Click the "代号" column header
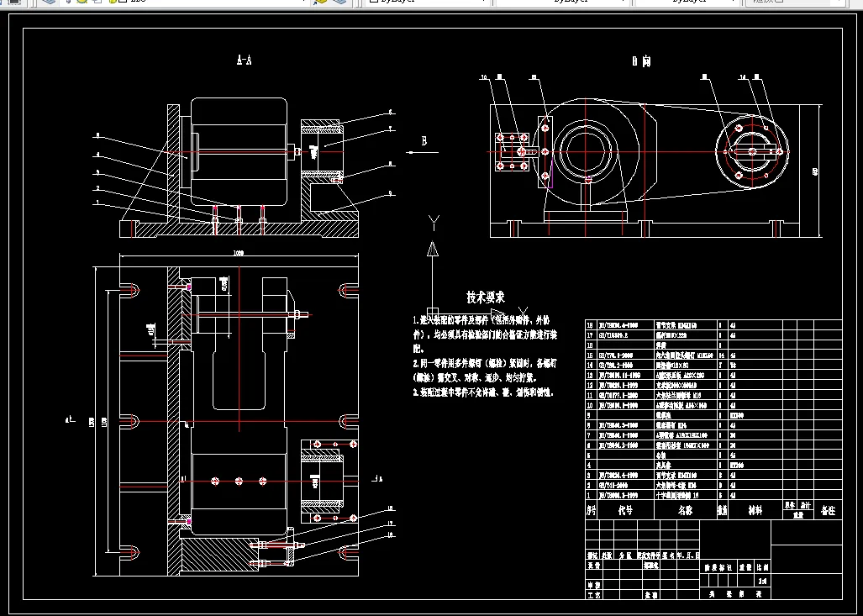Screen dimensions: 863x616 (x=625, y=510)
